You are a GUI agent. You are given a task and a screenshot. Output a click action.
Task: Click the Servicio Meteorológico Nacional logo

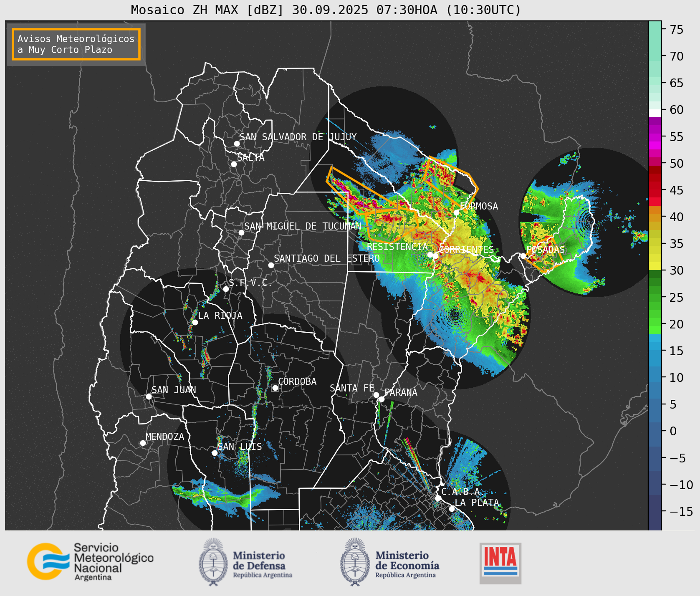coord(90,561)
